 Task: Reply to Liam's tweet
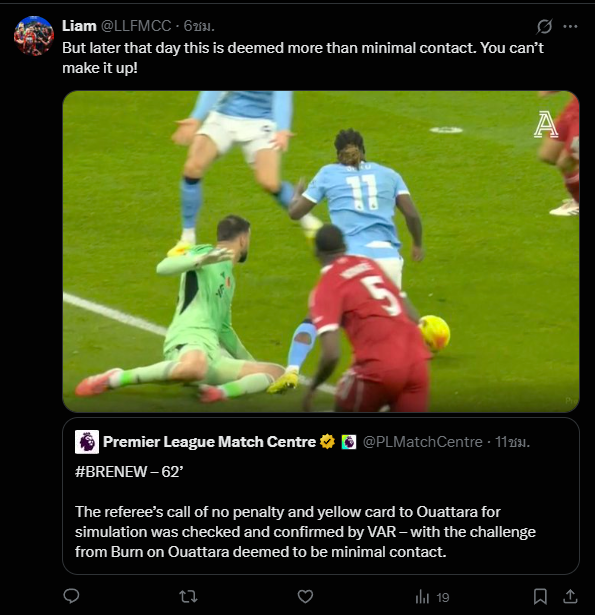pos(71,596)
